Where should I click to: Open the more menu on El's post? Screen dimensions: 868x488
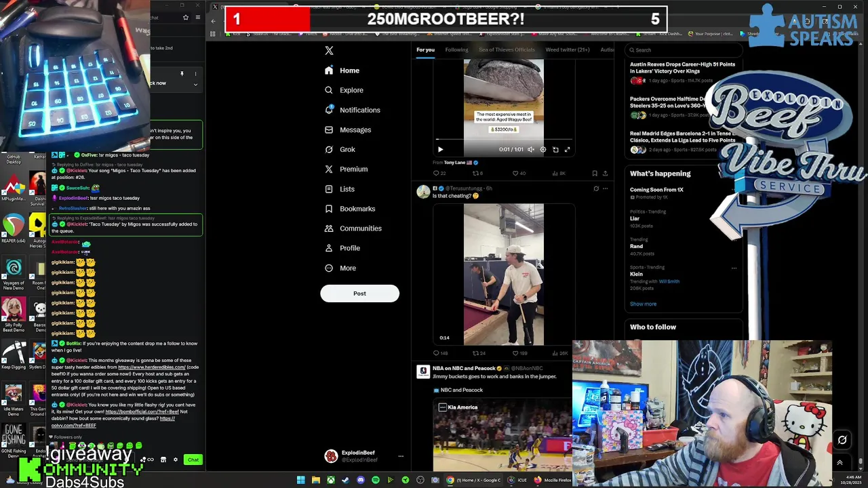tap(605, 188)
